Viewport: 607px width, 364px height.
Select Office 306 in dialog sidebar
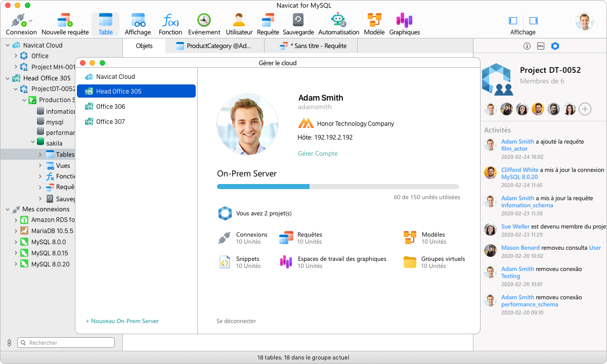click(x=136, y=107)
